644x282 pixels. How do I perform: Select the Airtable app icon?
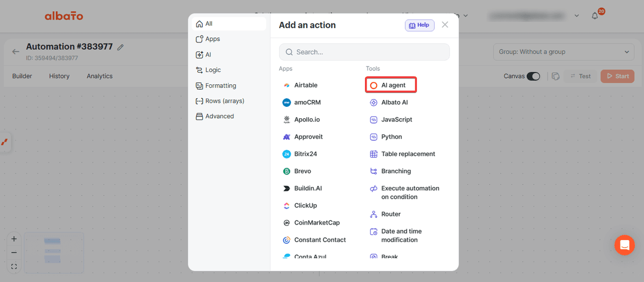tap(287, 85)
